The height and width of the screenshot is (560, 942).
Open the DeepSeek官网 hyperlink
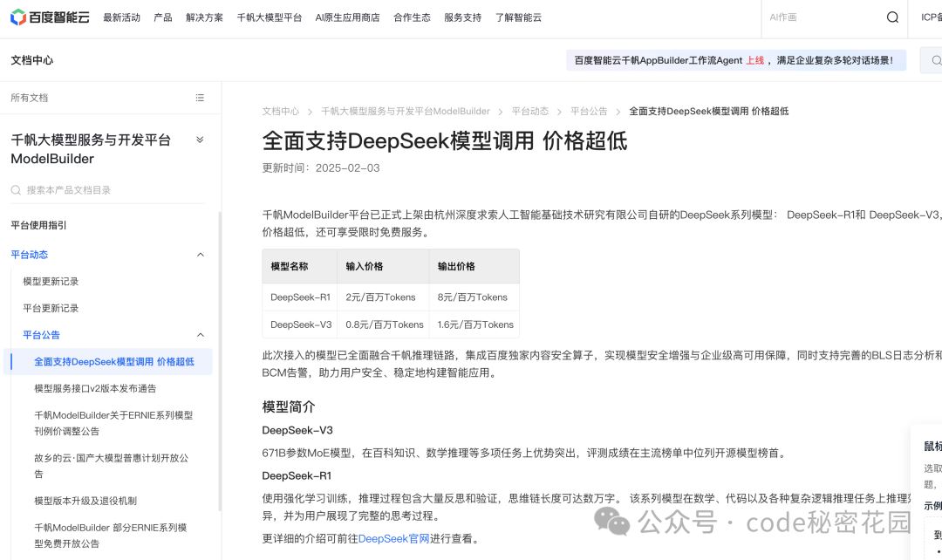pyautogui.click(x=393, y=538)
